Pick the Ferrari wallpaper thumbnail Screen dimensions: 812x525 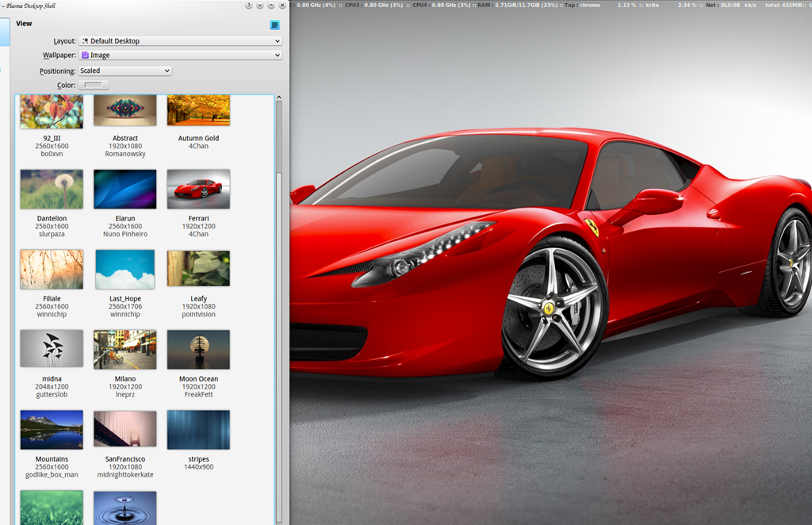pyautogui.click(x=198, y=189)
